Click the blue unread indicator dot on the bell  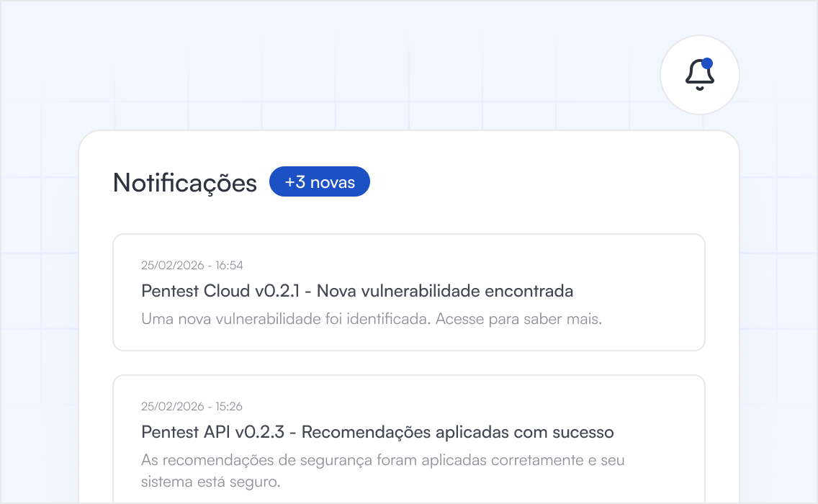[x=708, y=62]
